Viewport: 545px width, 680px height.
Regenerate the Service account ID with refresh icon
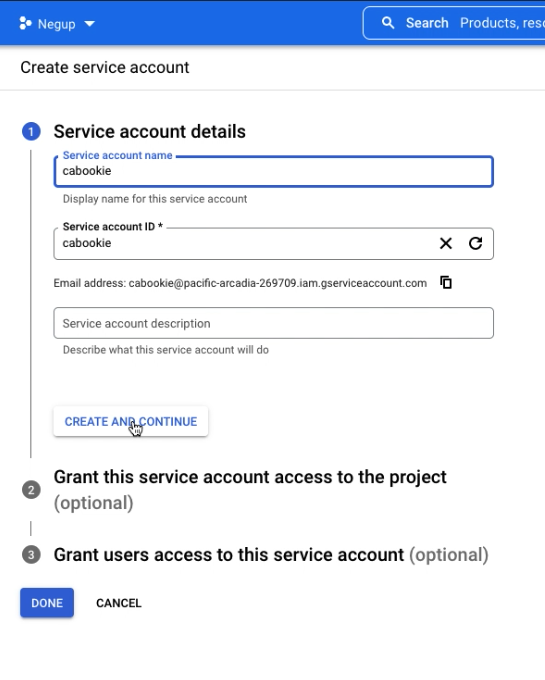476,243
